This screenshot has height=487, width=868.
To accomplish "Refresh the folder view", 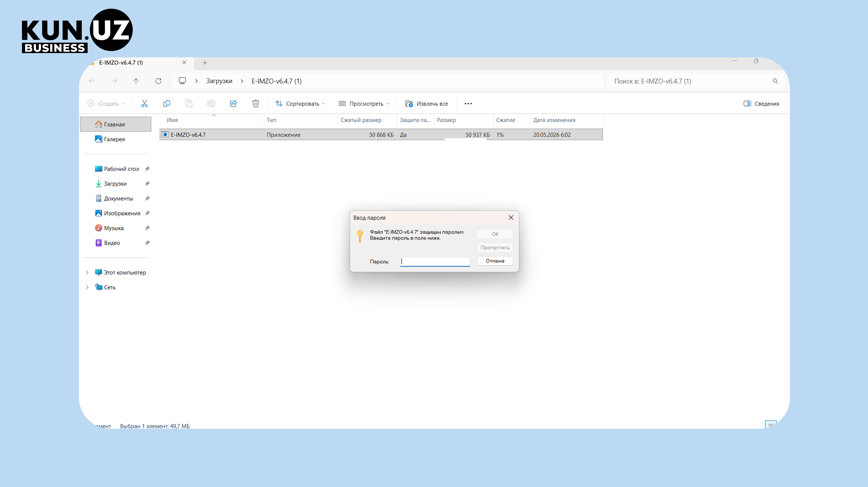I will (x=158, y=81).
